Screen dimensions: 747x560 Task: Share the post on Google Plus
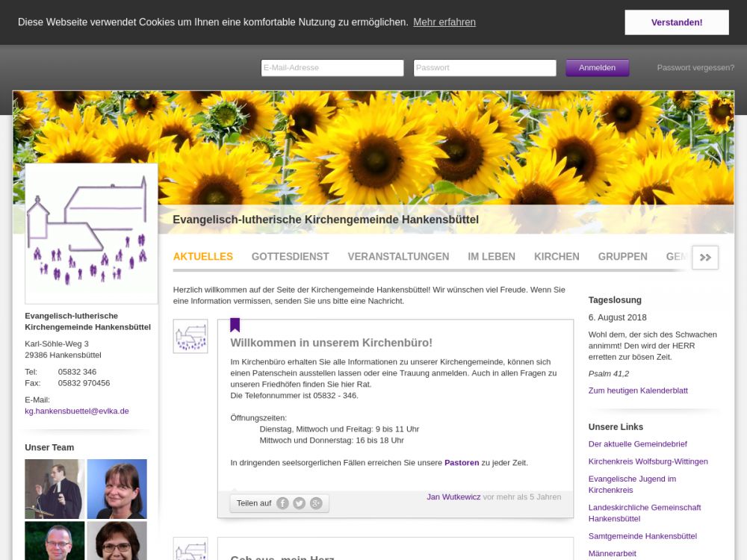[x=316, y=503]
